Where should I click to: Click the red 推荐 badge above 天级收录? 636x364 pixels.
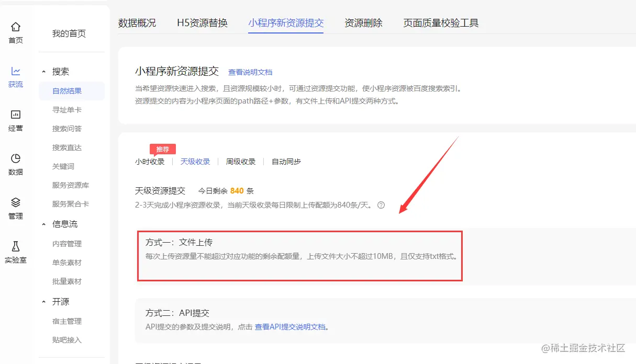162,149
